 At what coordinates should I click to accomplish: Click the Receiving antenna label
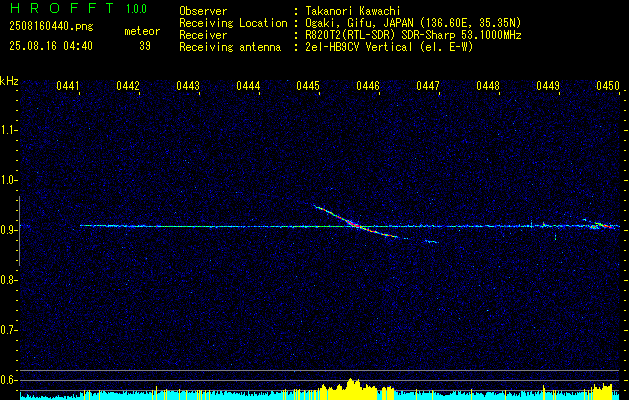click(230, 47)
